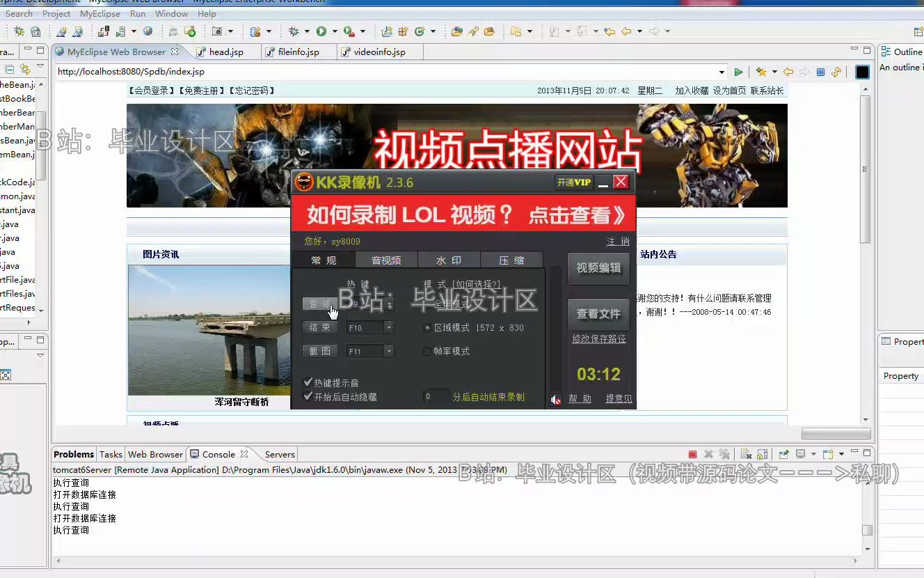Select 区域模式 radio option
The image size is (924, 578).
click(x=427, y=327)
